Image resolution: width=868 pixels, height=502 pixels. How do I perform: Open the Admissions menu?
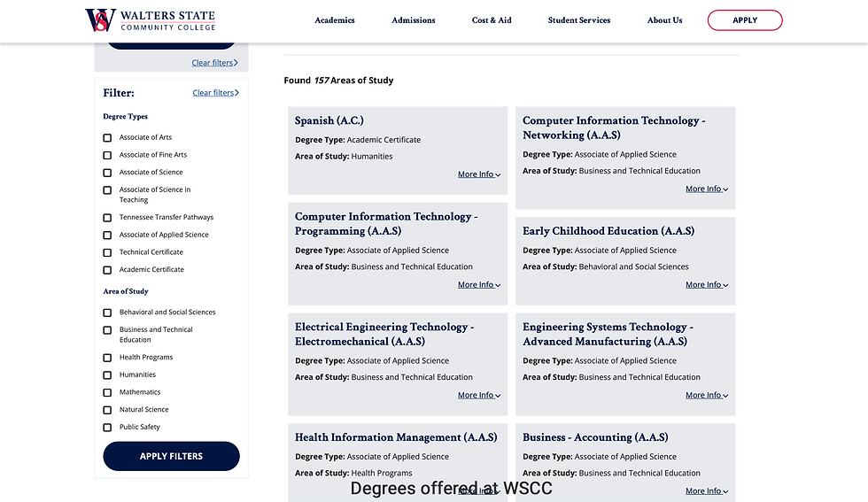click(x=413, y=20)
